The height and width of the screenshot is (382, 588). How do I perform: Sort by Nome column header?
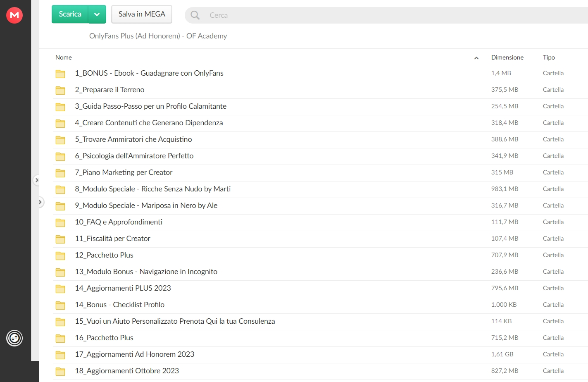pos(64,57)
